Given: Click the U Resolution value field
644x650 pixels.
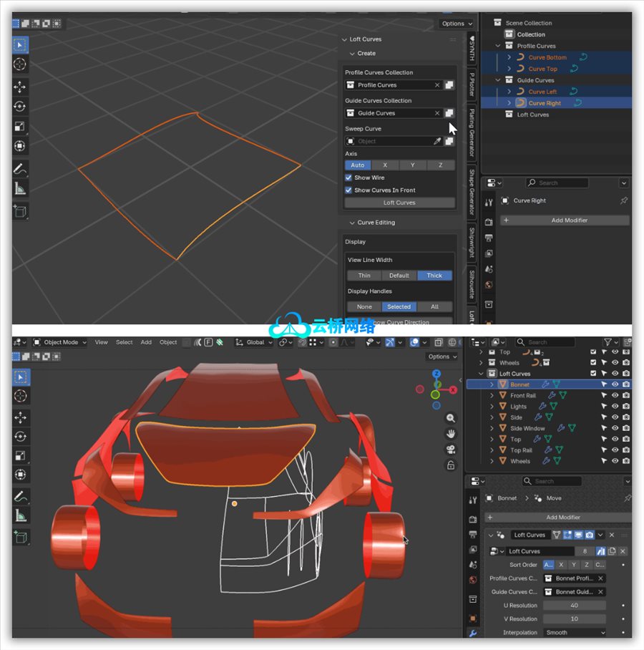Looking at the screenshot, I should [574, 606].
